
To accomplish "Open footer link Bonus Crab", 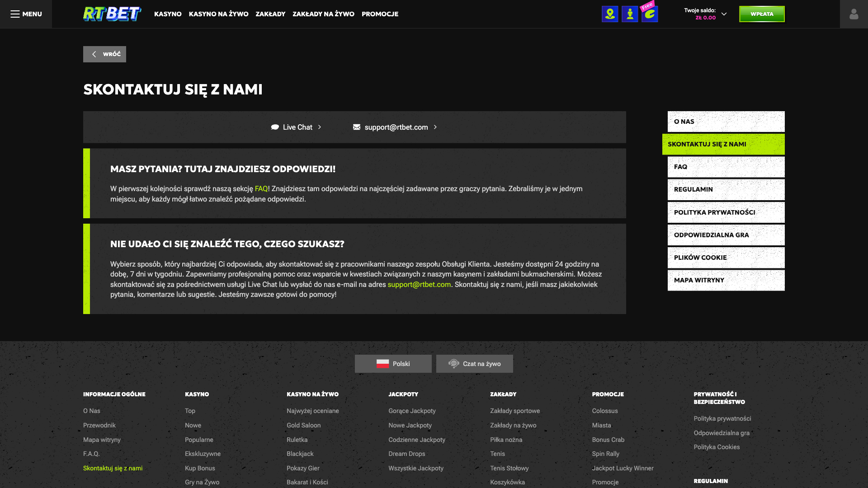I will [608, 440].
